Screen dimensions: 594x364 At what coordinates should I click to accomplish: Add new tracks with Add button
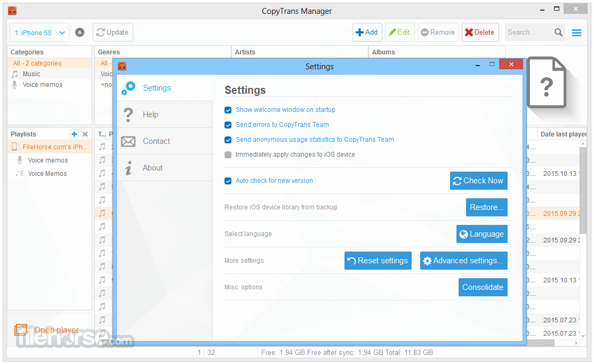[367, 33]
